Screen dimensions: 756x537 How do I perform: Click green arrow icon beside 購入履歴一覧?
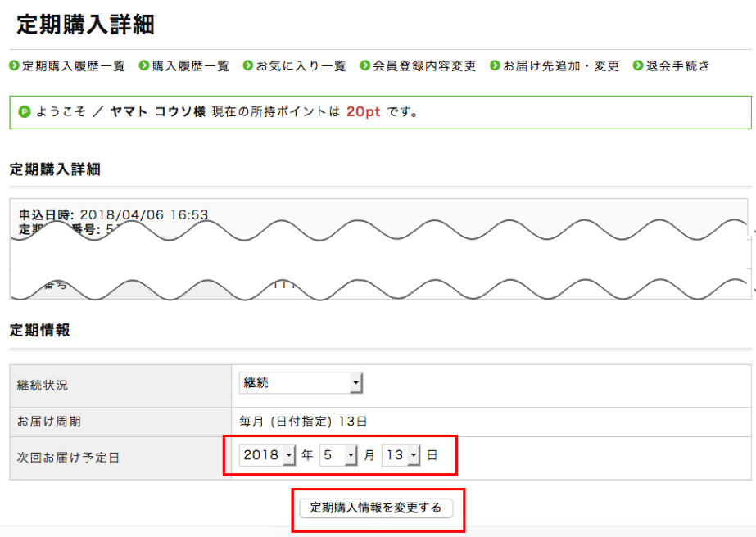tap(144, 65)
